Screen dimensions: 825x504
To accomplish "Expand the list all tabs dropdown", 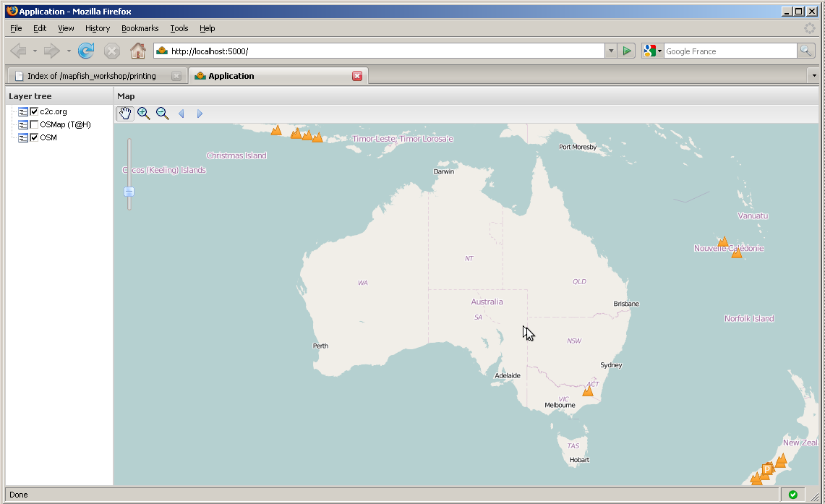I will click(814, 76).
